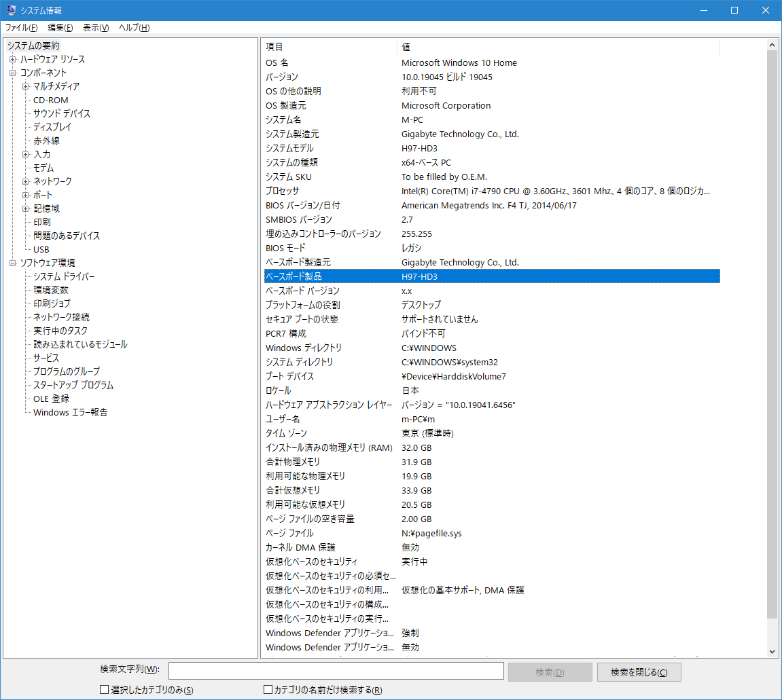This screenshot has width=782, height=700.
Task: Click the 項目 column header
Action: tap(330, 47)
